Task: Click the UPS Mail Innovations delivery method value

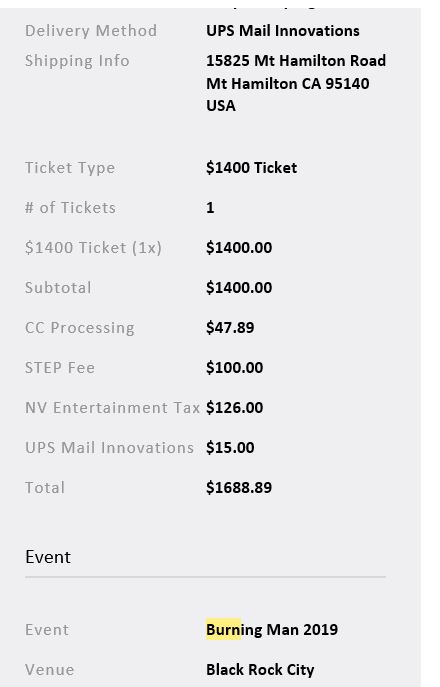Action: click(283, 31)
